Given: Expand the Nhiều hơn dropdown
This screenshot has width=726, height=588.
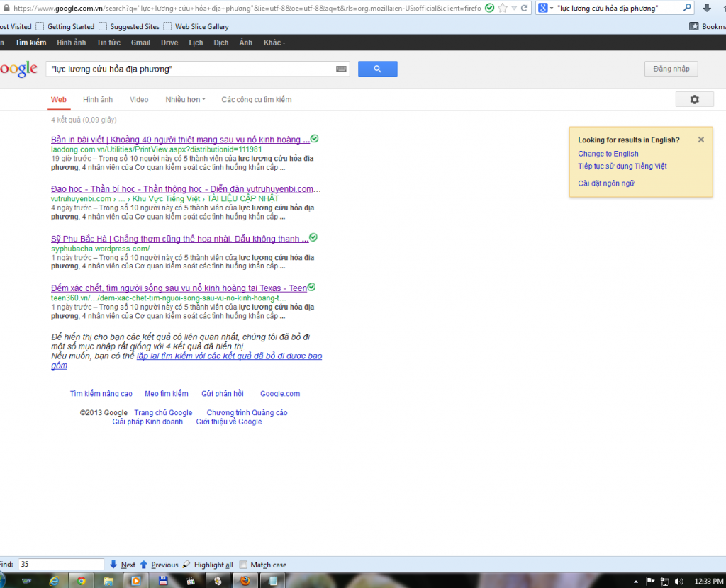Looking at the screenshot, I should pos(185,99).
